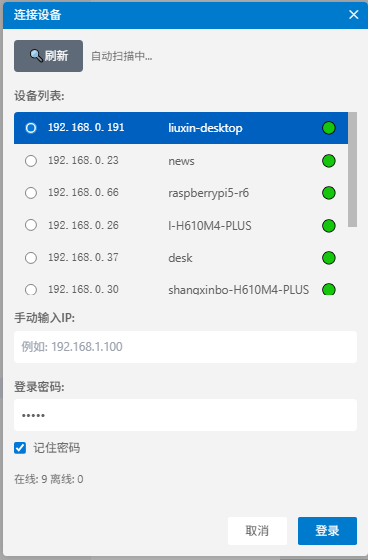Click IP address 192.168.0.30

coord(83,289)
